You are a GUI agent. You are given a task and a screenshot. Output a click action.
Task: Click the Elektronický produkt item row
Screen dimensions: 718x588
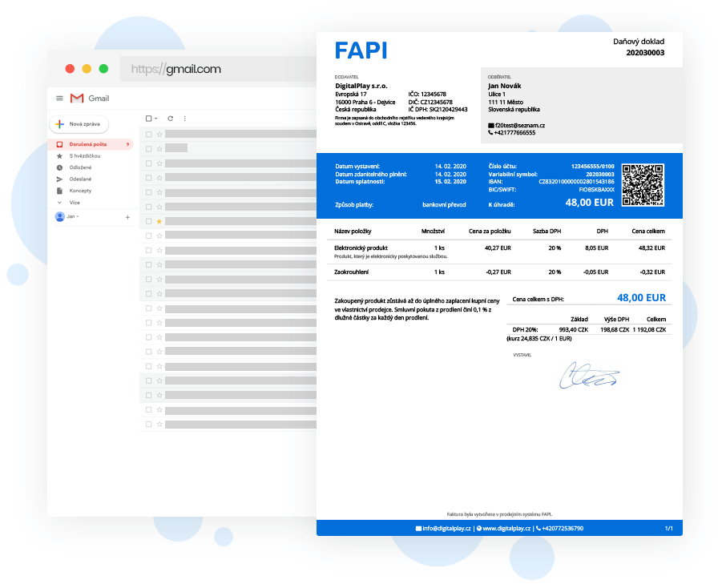coord(499,252)
